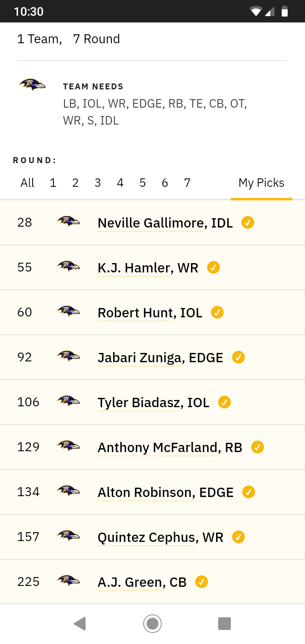
Task: Switch to the All rounds tab
Action: coord(28,183)
